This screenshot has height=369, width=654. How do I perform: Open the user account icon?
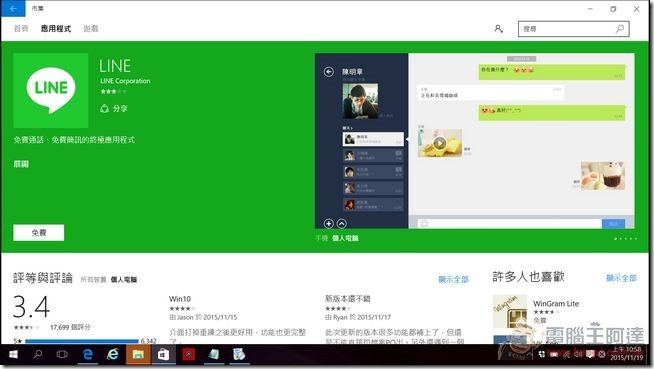(498, 29)
